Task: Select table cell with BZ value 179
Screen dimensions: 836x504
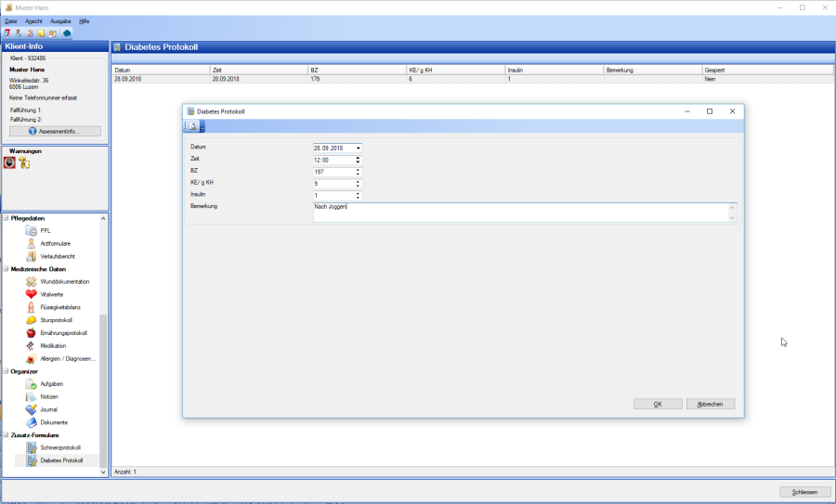Action: pos(358,79)
